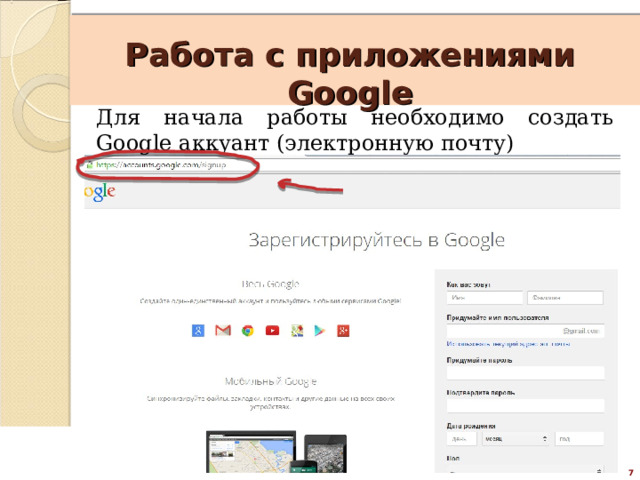Click the Gmail envelope icon

(223, 330)
